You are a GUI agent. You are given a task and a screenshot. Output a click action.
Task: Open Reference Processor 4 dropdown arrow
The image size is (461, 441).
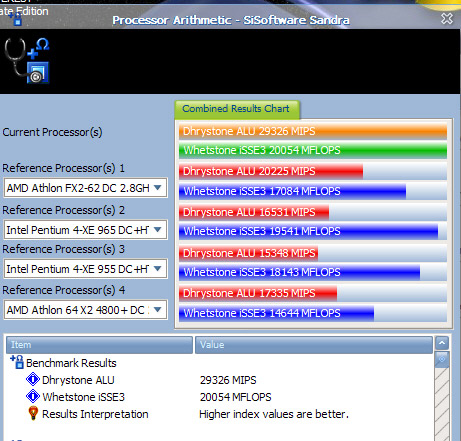158,310
